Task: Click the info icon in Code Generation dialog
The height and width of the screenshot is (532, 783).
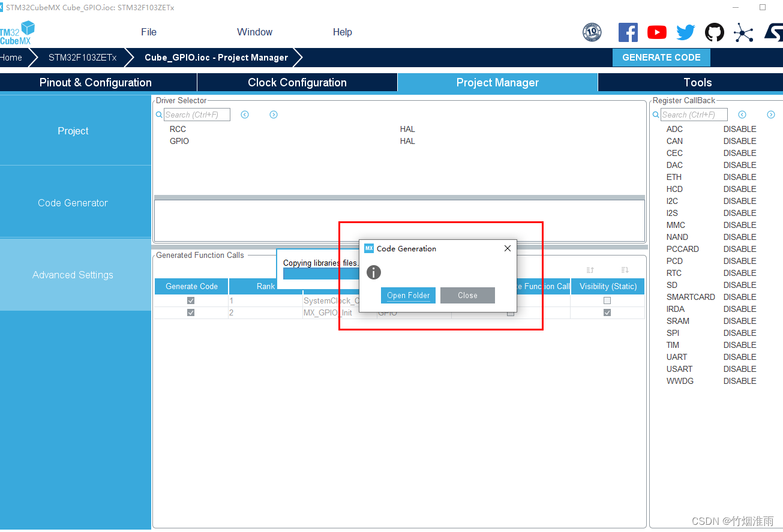Action: coord(374,272)
